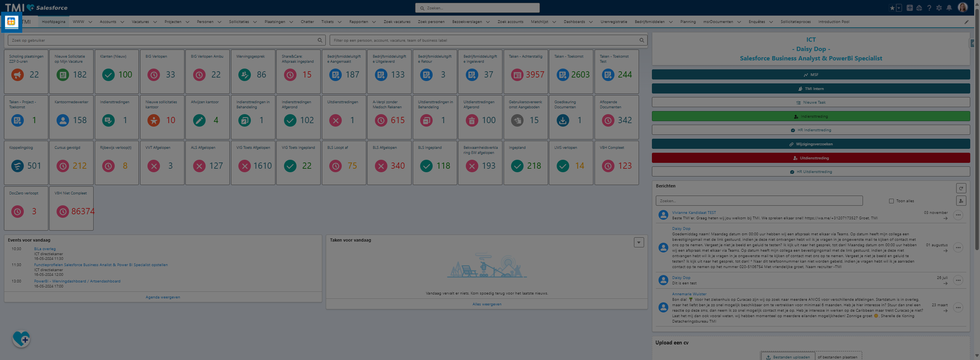Open the more options for the 23 maart message
The image size is (980, 360).
click(x=958, y=308)
